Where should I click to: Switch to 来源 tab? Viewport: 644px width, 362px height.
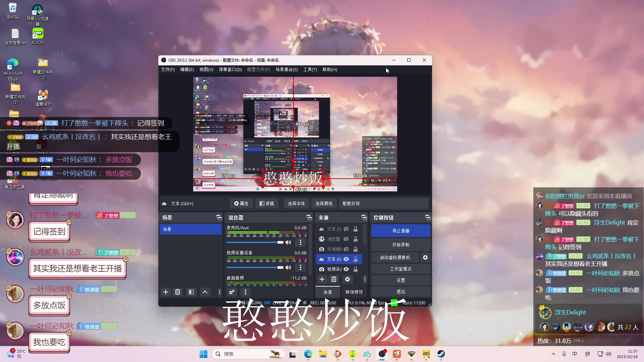328,292
